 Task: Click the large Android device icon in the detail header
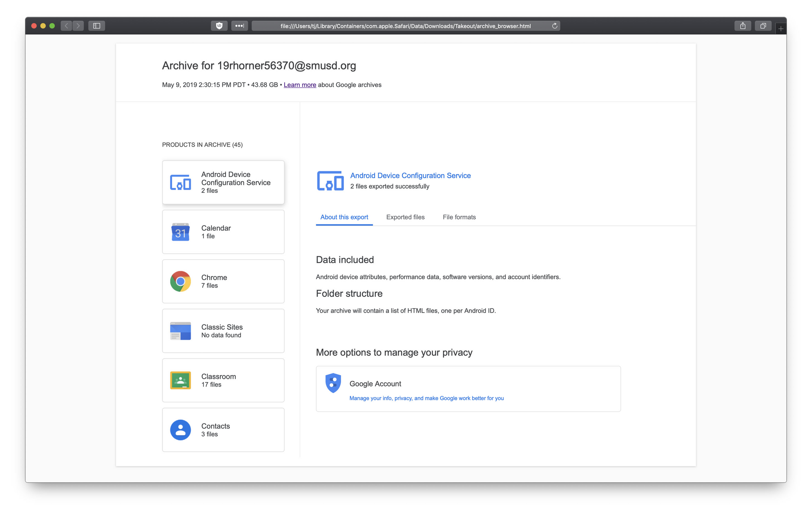[330, 181]
